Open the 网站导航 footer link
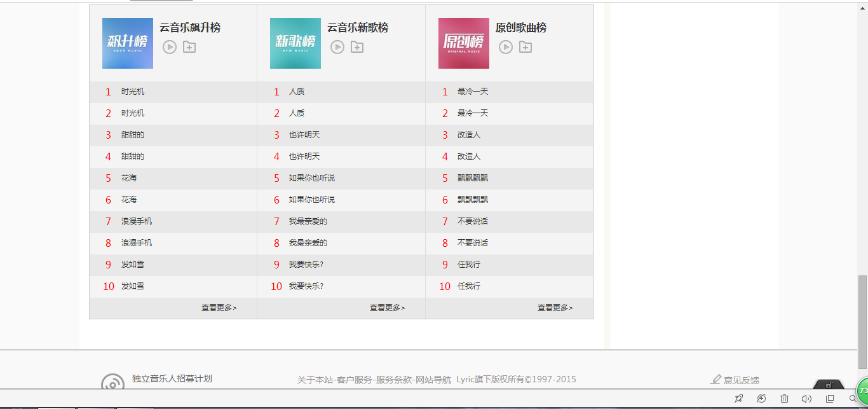Screen dimensions: 868x409 pyautogui.click(x=433, y=380)
